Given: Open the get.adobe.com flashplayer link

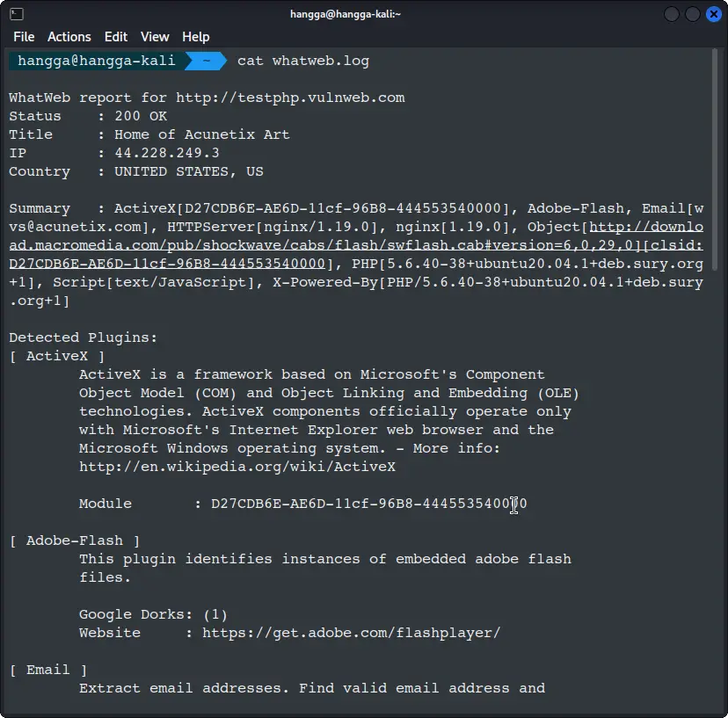Looking at the screenshot, I should [352, 633].
